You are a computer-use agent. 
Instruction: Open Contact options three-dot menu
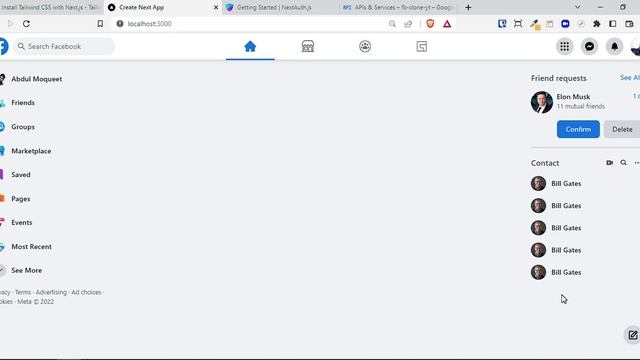pyautogui.click(x=637, y=163)
